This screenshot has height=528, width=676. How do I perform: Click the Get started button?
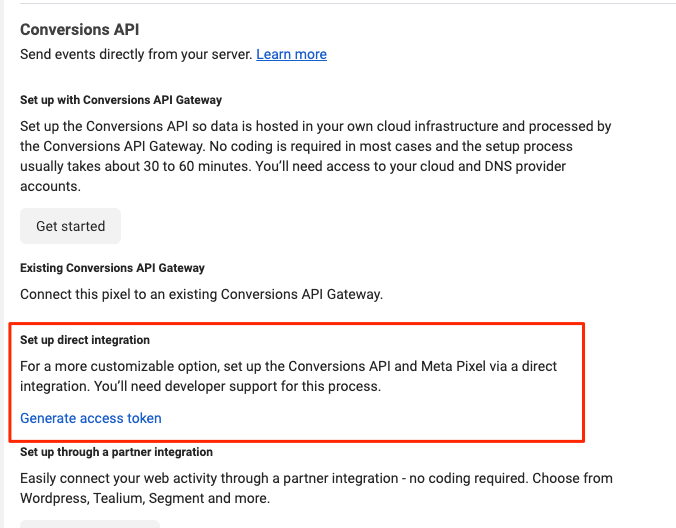click(x=70, y=226)
